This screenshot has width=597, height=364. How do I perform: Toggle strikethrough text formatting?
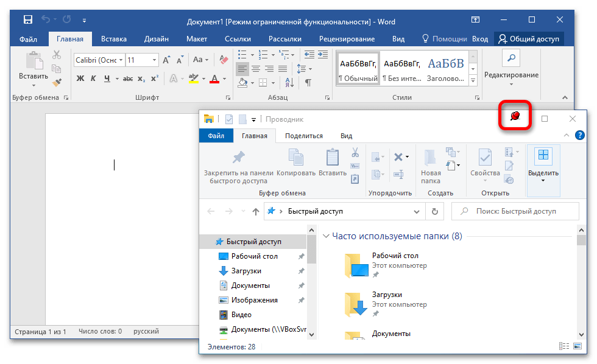pyautogui.click(x=128, y=79)
